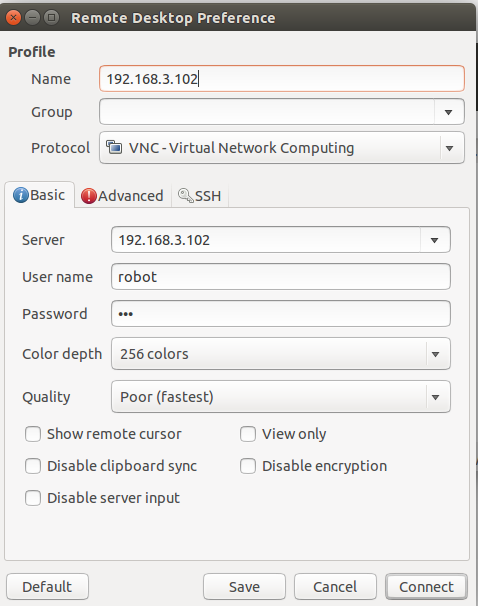
Task: Click the Group text field
Action: point(267,112)
